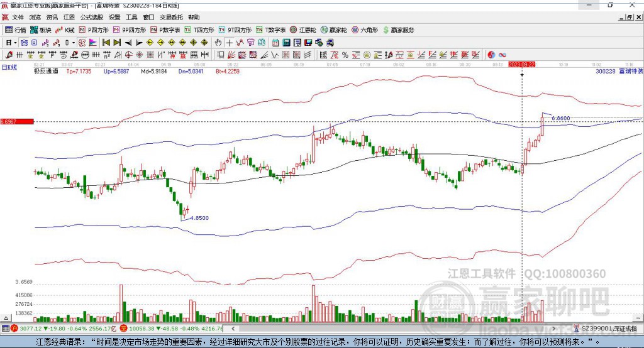This screenshot has height=348, width=644.
Task: Click the 300228 stock code label
Action: (606, 72)
